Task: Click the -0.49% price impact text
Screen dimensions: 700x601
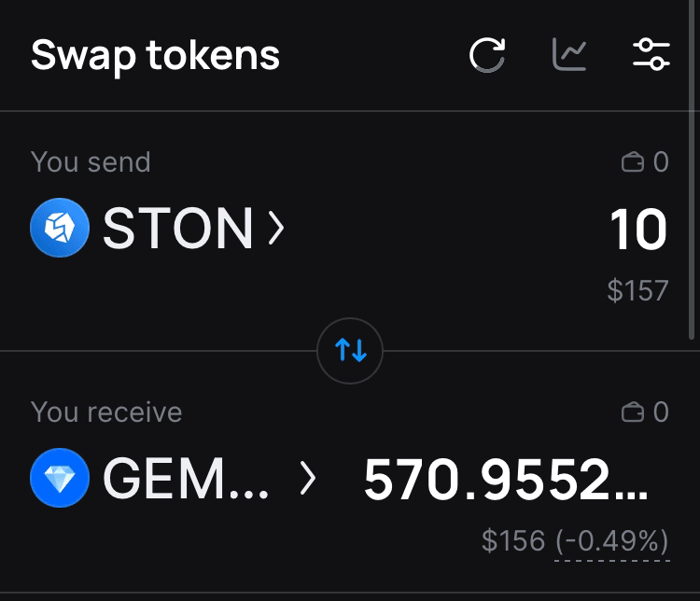Action: coord(612,540)
